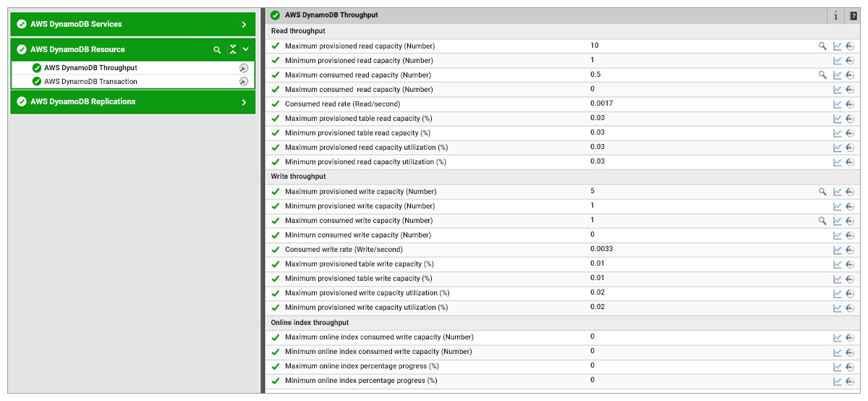This screenshot has width=868, height=401.
Task: Click the Write throughput section header
Action: (x=298, y=177)
